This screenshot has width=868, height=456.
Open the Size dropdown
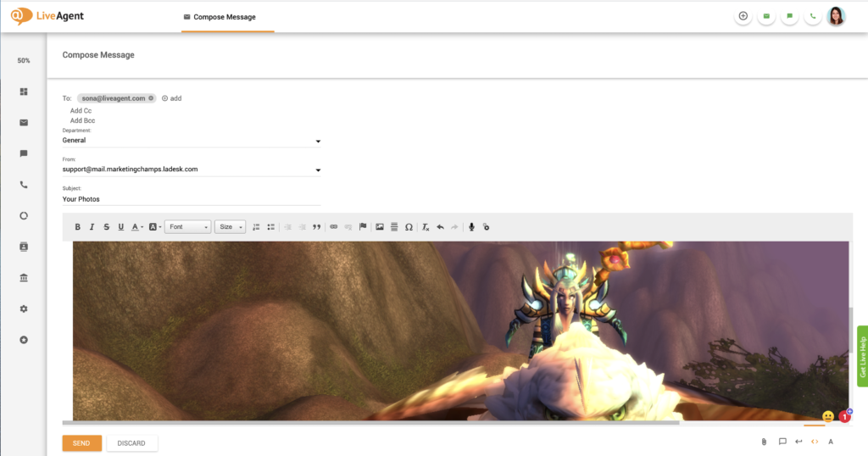click(230, 227)
